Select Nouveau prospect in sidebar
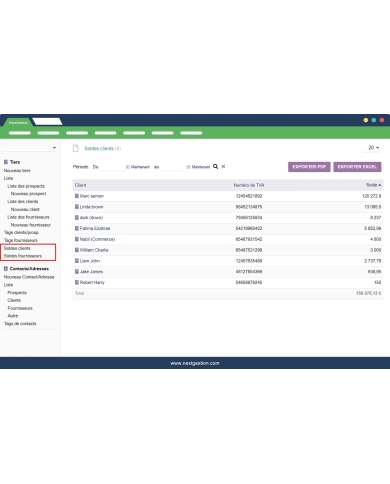The height and width of the screenshot is (484, 390). 28,194
